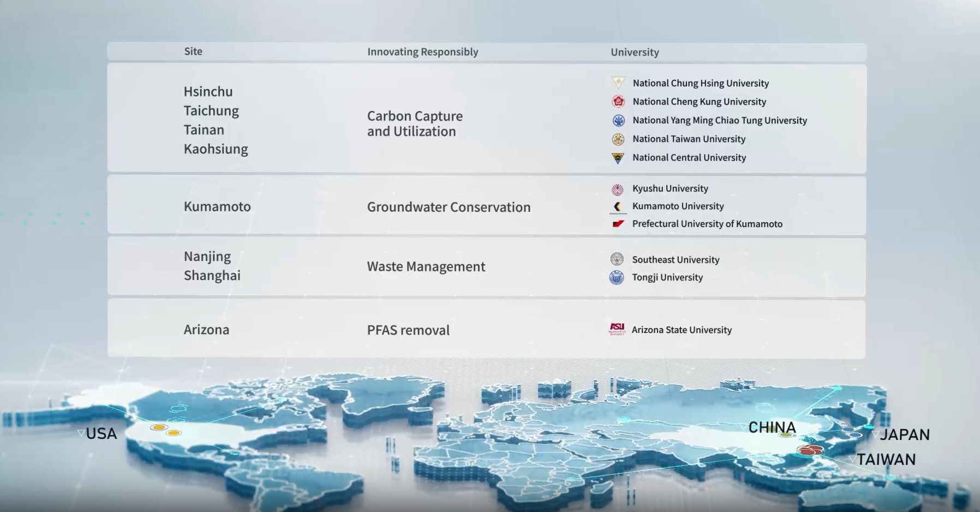Image resolution: width=980 pixels, height=512 pixels.
Task: Open the Carbon Capture and Utilization entry
Action: 415,124
